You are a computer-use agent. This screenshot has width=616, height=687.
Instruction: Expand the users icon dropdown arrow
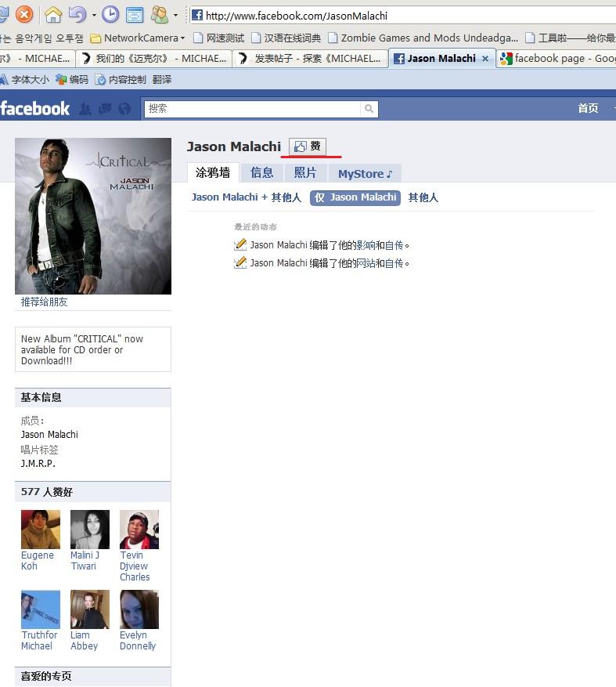point(176,16)
